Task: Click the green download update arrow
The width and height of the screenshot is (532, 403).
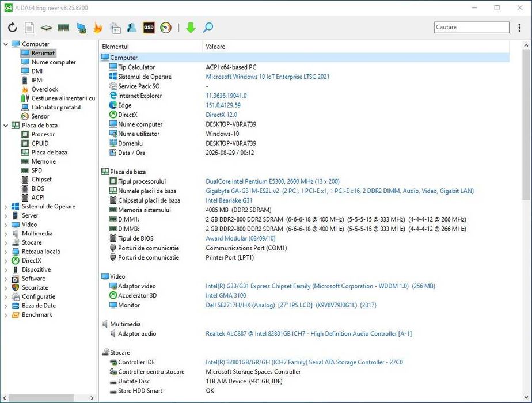Action: (191, 28)
